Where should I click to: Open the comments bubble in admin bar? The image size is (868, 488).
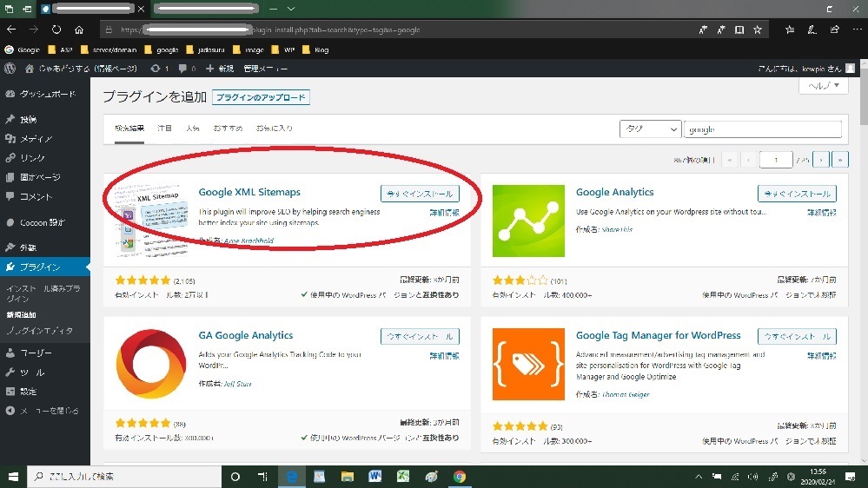pyautogui.click(x=186, y=68)
